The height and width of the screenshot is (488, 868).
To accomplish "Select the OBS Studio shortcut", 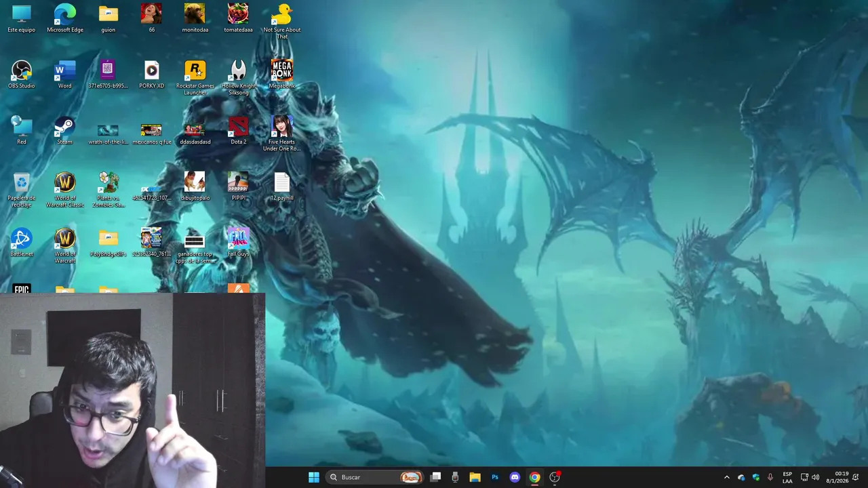I will point(22,75).
